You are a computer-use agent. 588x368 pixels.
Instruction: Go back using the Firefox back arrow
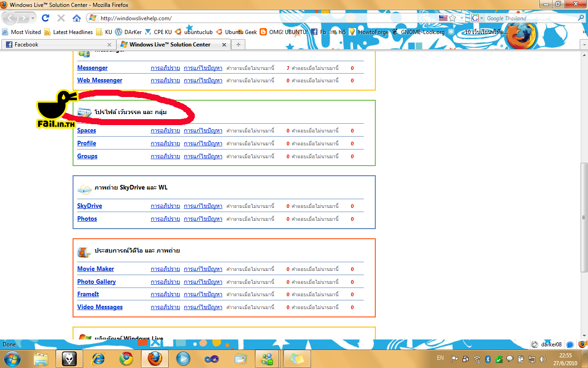point(11,18)
